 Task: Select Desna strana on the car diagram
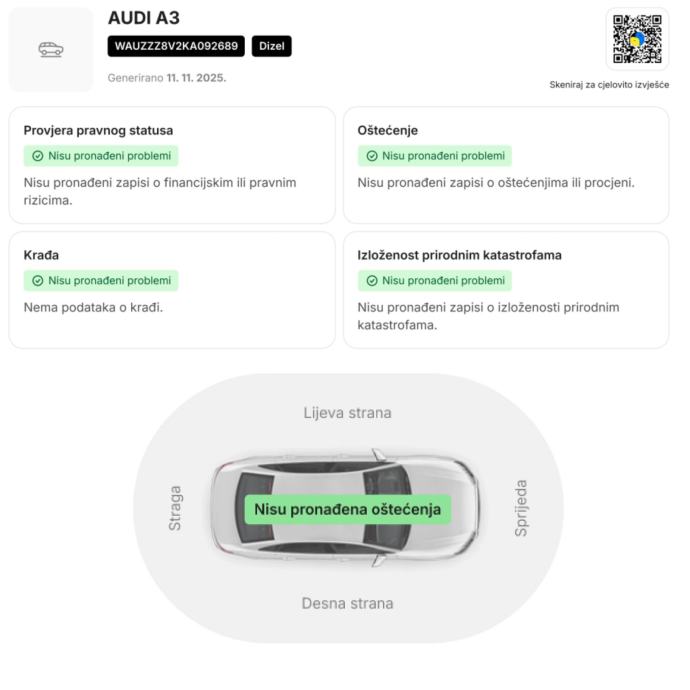coord(347,603)
